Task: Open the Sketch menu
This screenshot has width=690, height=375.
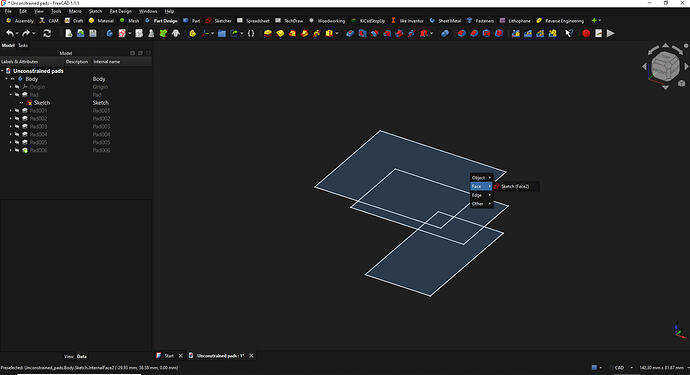Action: (95, 11)
